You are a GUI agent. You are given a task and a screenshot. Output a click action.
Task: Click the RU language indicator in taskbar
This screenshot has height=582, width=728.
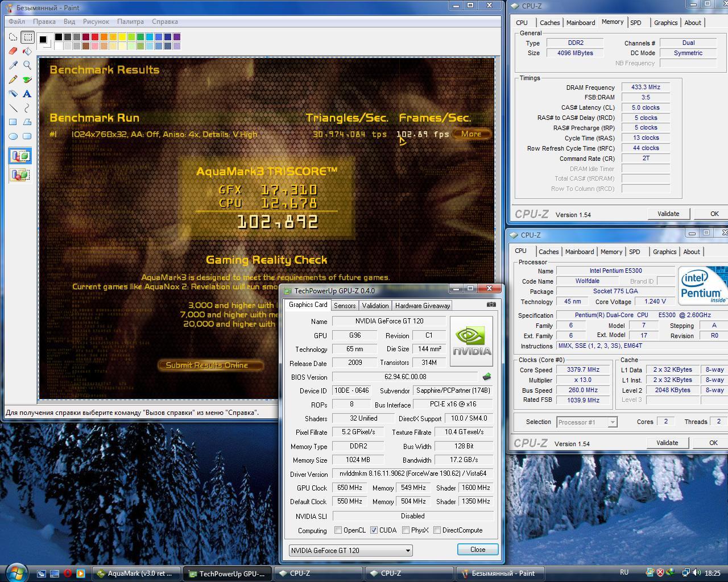tap(624, 573)
